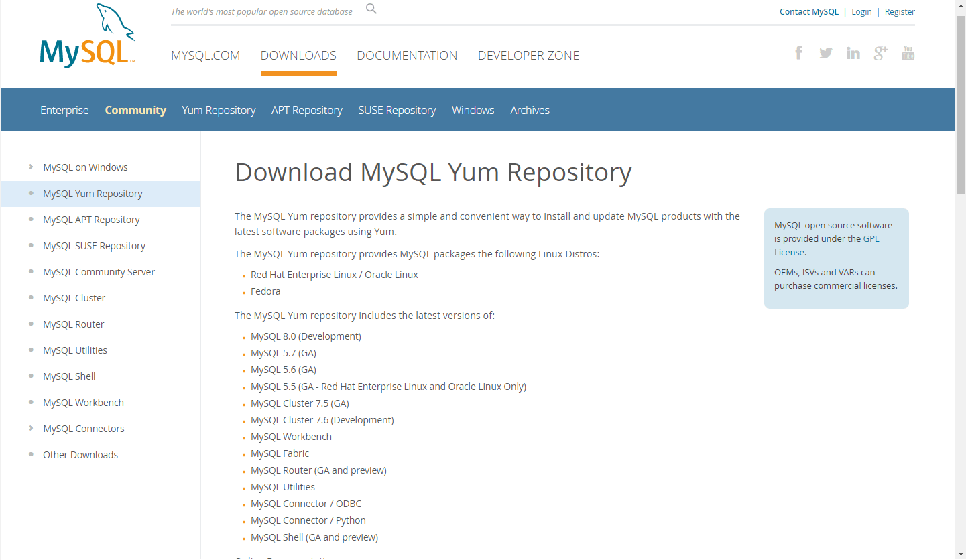966x560 pixels.
Task: Open MySQL Workbench sidebar item
Action: (83, 403)
